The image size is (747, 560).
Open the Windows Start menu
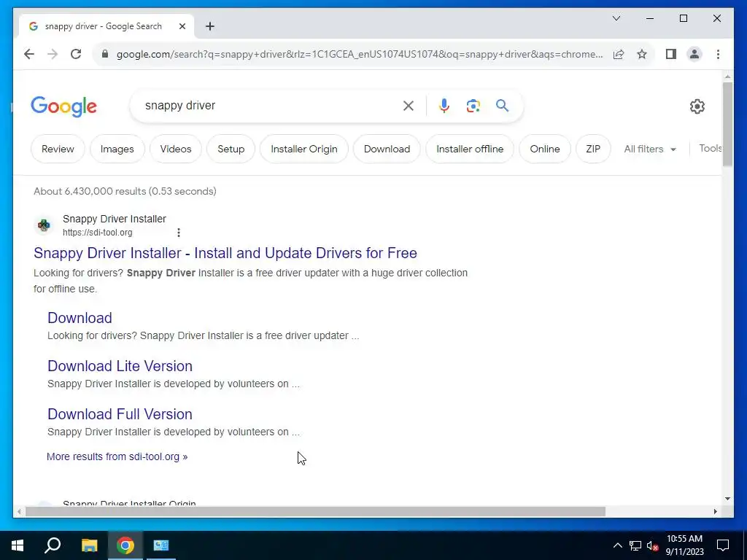click(18, 545)
